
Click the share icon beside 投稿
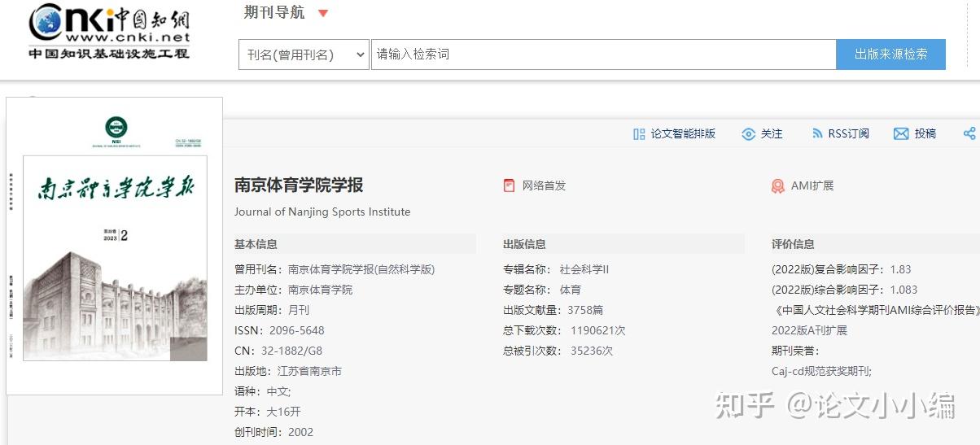(969, 134)
